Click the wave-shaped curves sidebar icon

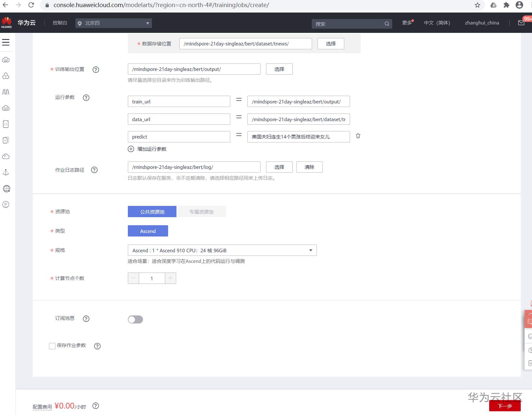point(6,92)
